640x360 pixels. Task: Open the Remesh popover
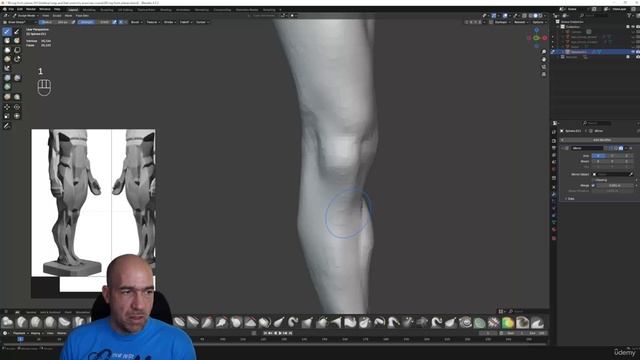pyautogui.click(x=520, y=22)
